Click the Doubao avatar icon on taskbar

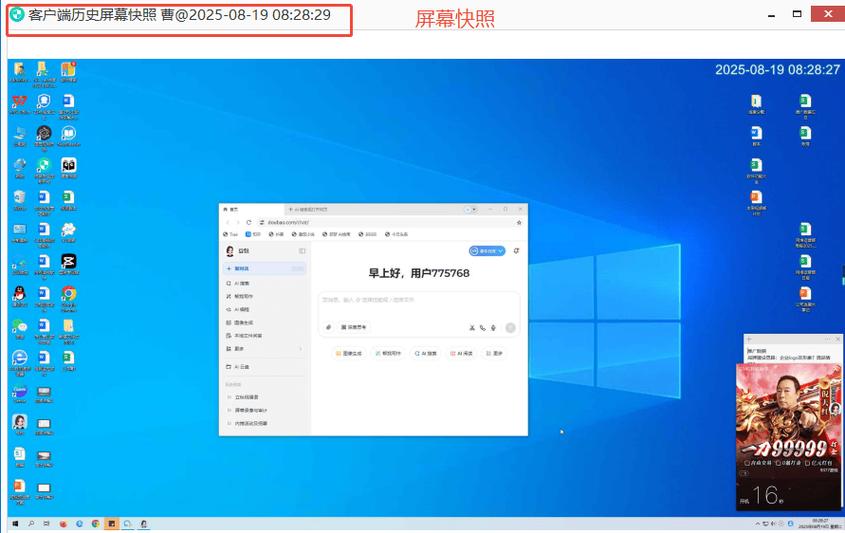click(x=144, y=523)
